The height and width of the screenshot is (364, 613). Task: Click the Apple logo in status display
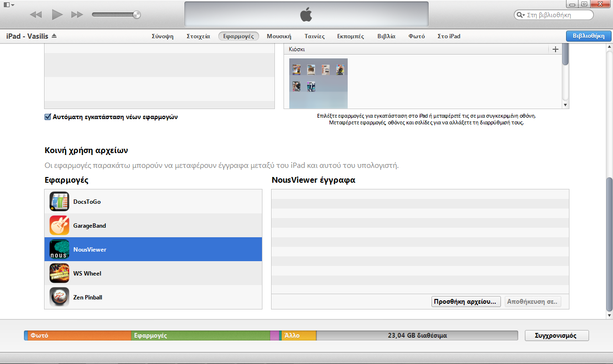pyautogui.click(x=306, y=14)
